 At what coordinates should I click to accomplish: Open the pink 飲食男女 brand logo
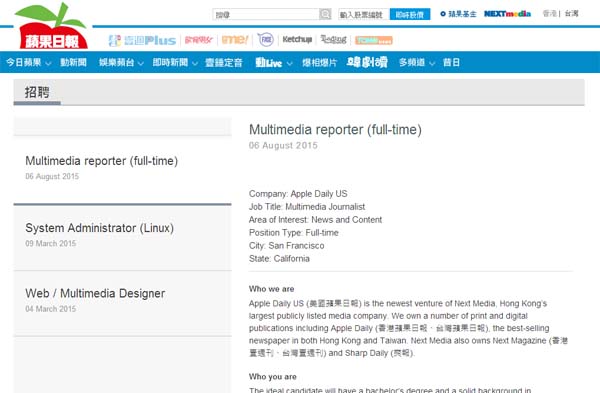(x=198, y=40)
